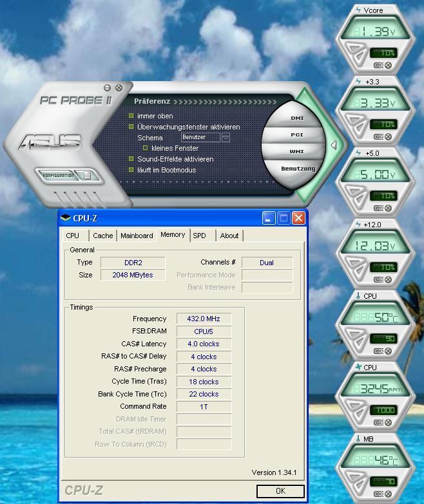Screen dimensions: 424x504
Task: Click the 'Dual' channels value
Action: 267,263
